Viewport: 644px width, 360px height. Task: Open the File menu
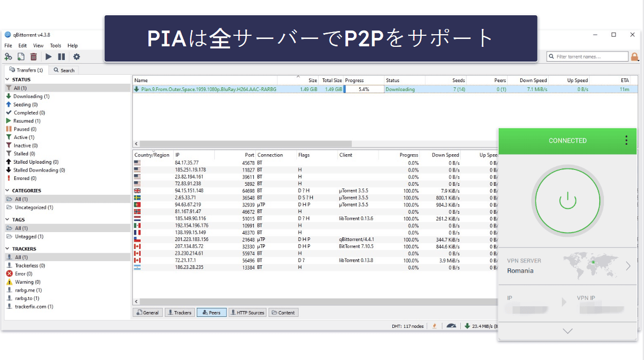tap(8, 46)
